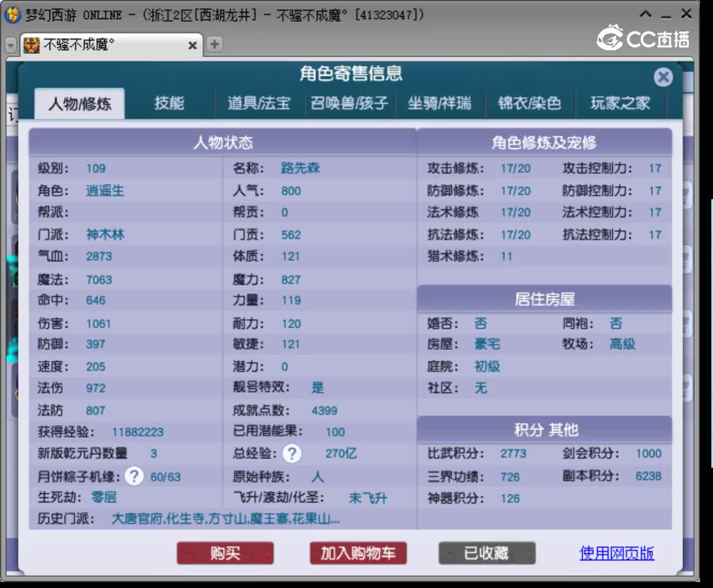Switch to the 人物/修炼 tab
Image resolution: width=713 pixels, height=588 pixels.
click(x=80, y=104)
